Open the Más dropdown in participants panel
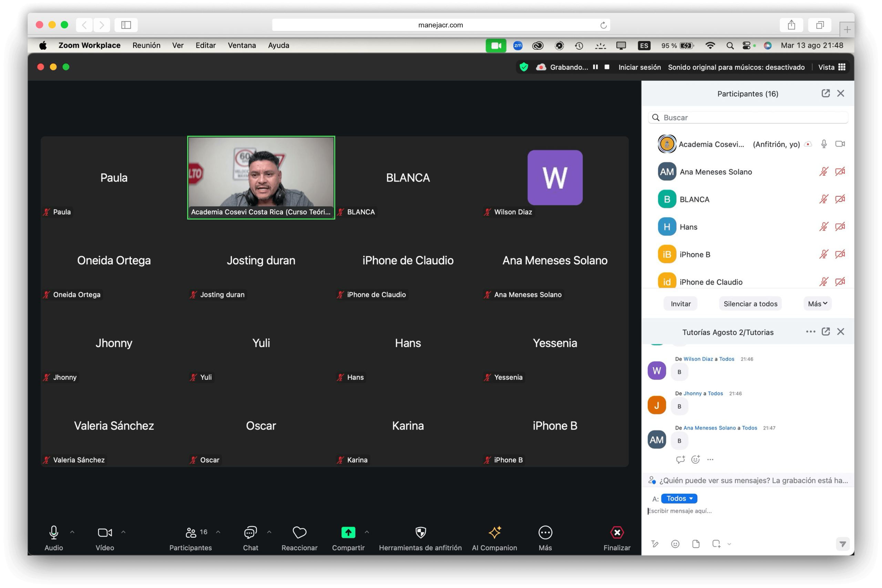This screenshot has width=882, height=588. tap(818, 304)
